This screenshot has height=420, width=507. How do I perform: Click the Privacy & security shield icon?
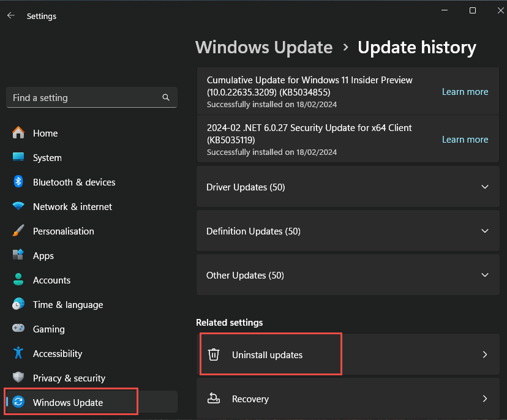[18, 377]
